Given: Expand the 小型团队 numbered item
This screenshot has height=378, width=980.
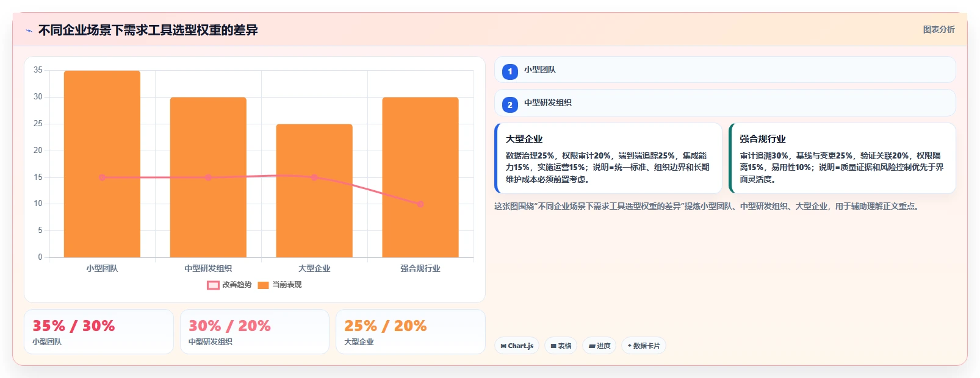Looking at the screenshot, I should pos(725,70).
